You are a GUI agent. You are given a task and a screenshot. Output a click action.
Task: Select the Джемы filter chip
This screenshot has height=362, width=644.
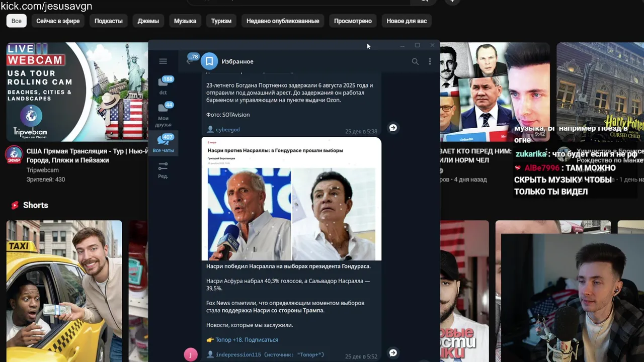click(x=148, y=21)
